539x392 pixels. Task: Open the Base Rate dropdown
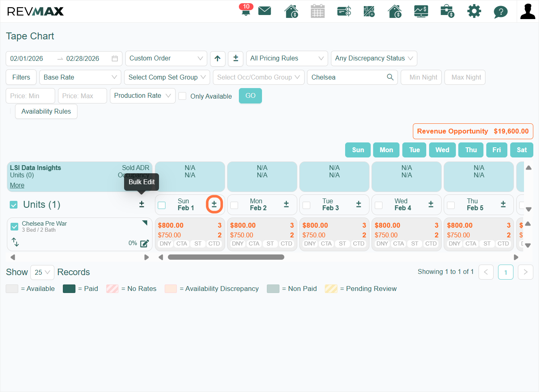coord(80,77)
